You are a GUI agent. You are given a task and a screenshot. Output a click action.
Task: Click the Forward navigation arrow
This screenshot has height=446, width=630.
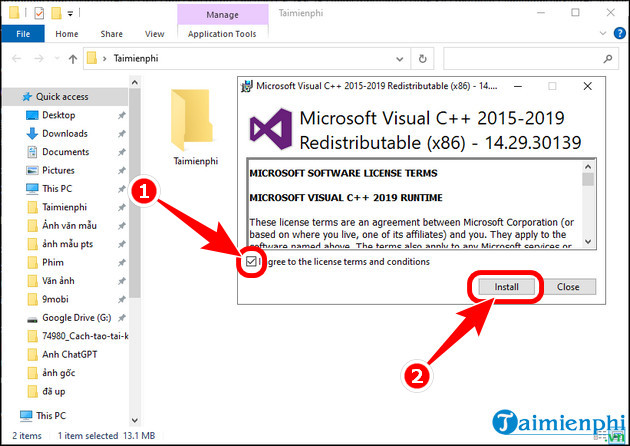pyautogui.click(x=39, y=59)
